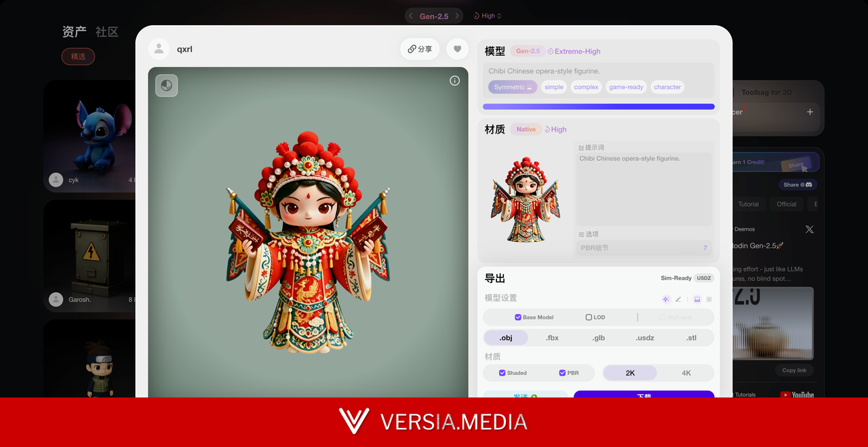Image resolution: width=868 pixels, height=447 pixels.
Task: Click the sparkle AI icon in model settings
Action: [x=666, y=299]
